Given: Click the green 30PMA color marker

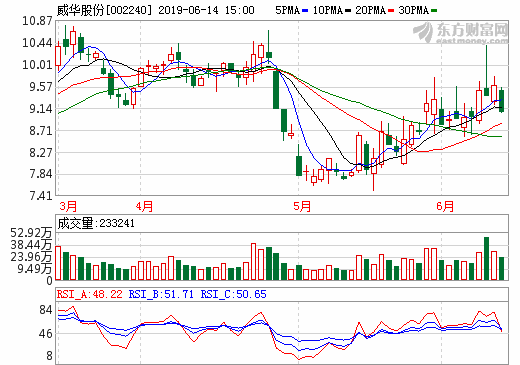Looking at the screenshot, I should pyautogui.click(x=434, y=11).
